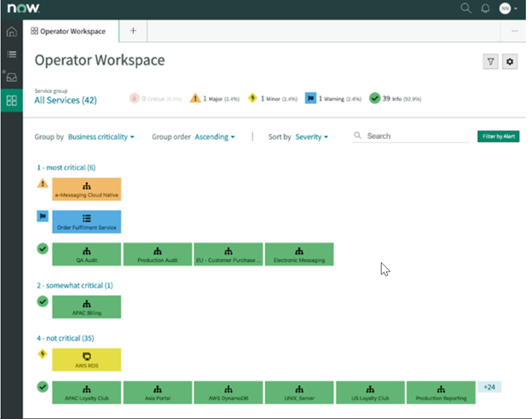Collapse the '2 - somewhat critical (1)' group
Viewport: 532px width, 419px height.
tap(75, 286)
